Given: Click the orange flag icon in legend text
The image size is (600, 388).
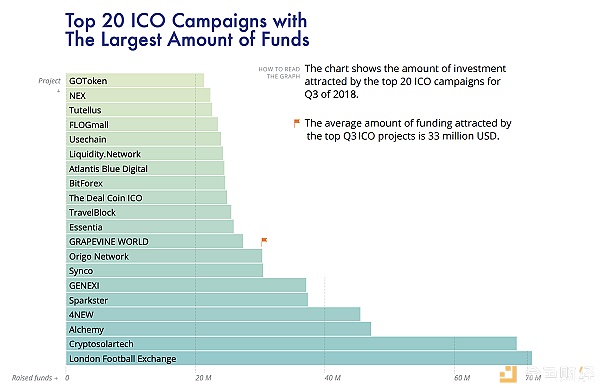Looking at the screenshot, I should tap(297, 123).
